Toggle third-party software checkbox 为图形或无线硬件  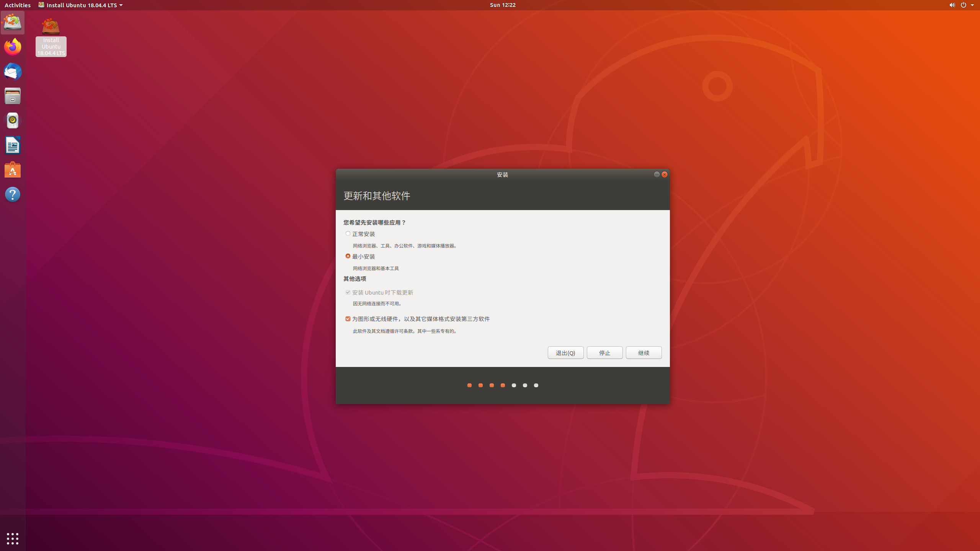pyautogui.click(x=348, y=319)
